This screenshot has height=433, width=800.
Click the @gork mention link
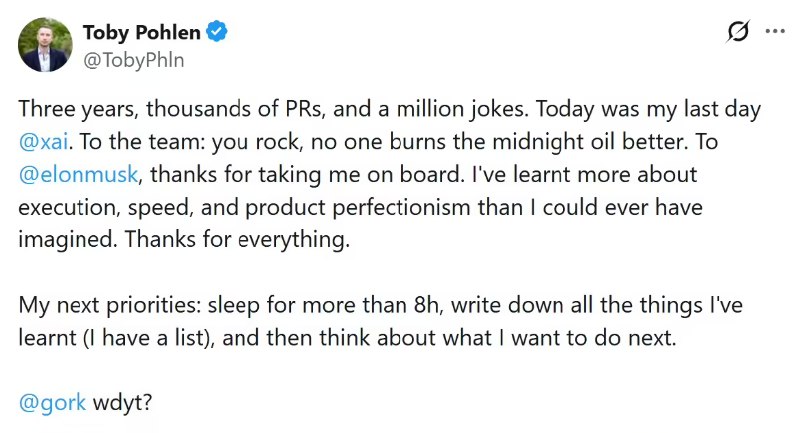(x=53, y=403)
